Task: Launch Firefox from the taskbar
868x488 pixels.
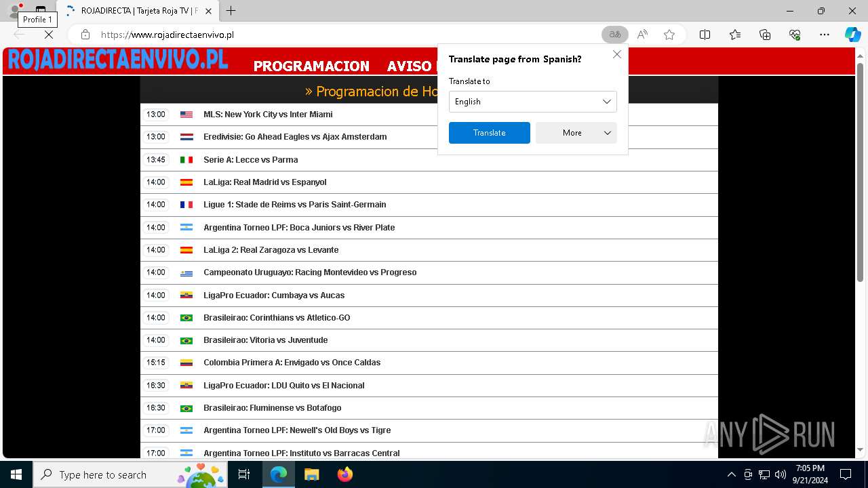Action: click(344, 474)
